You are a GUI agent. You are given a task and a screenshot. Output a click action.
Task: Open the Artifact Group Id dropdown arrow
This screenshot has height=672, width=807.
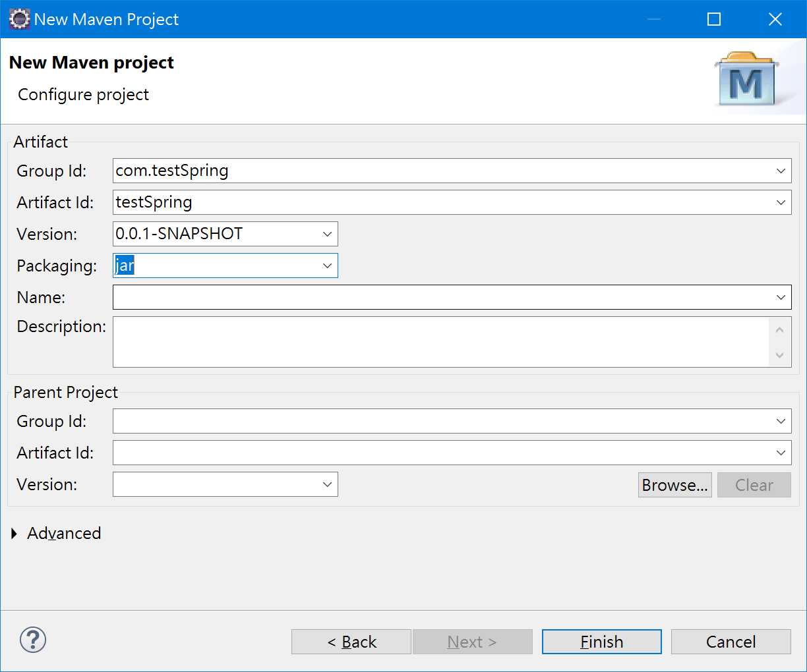coord(781,171)
